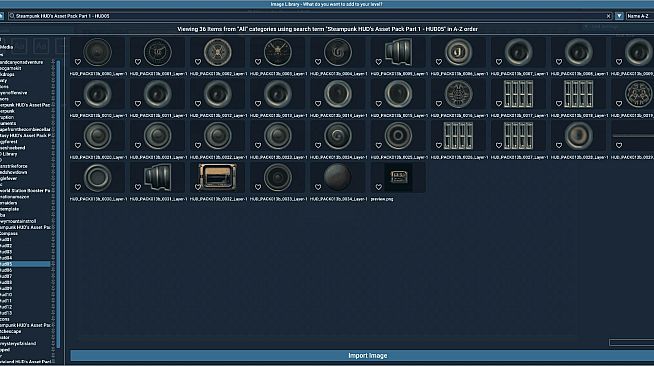654x366 pixels.
Task: Select thumbnail HUD_PACK013b_0015_Layer-1
Action: 398,94
